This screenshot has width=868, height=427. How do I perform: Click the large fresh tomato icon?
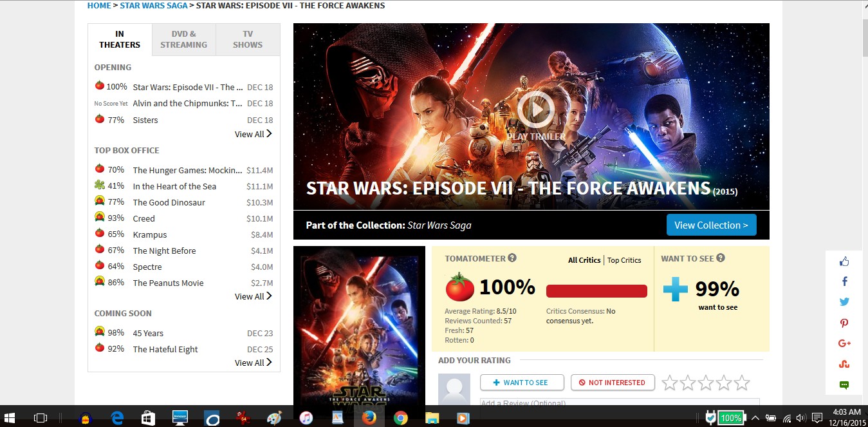459,287
